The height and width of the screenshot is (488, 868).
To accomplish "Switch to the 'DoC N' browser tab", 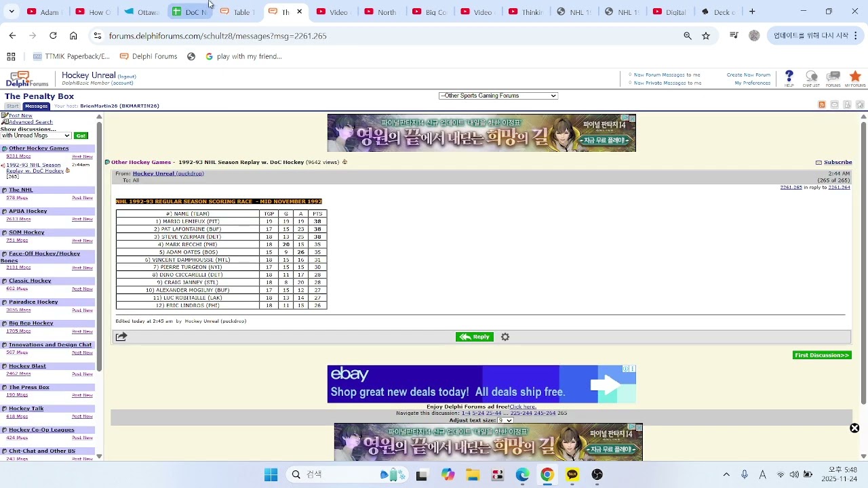I will pyautogui.click(x=189, y=12).
